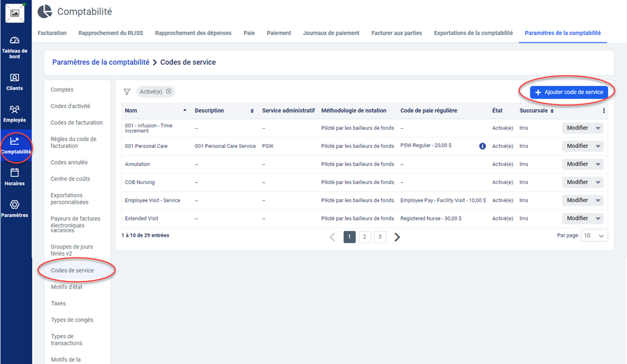This screenshot has height=364, width=627.
Task: Click Modifier for 001 - Infusion row
Action: point(577,128)
